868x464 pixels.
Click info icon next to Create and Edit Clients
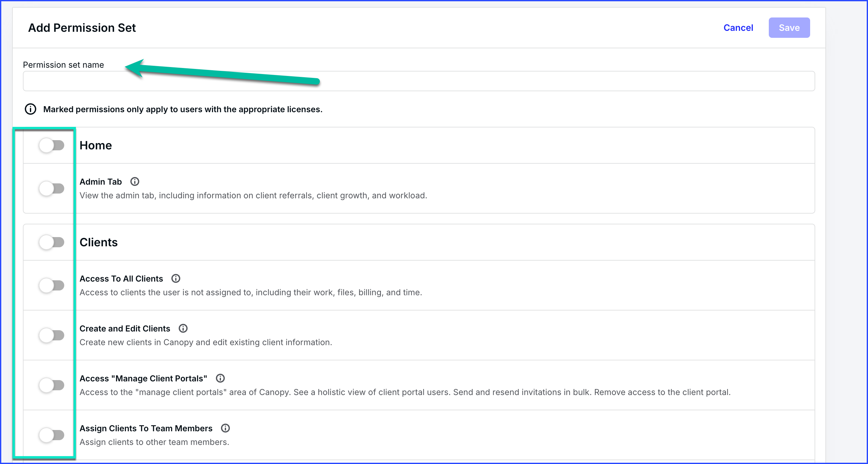click(x=183, y=328)
